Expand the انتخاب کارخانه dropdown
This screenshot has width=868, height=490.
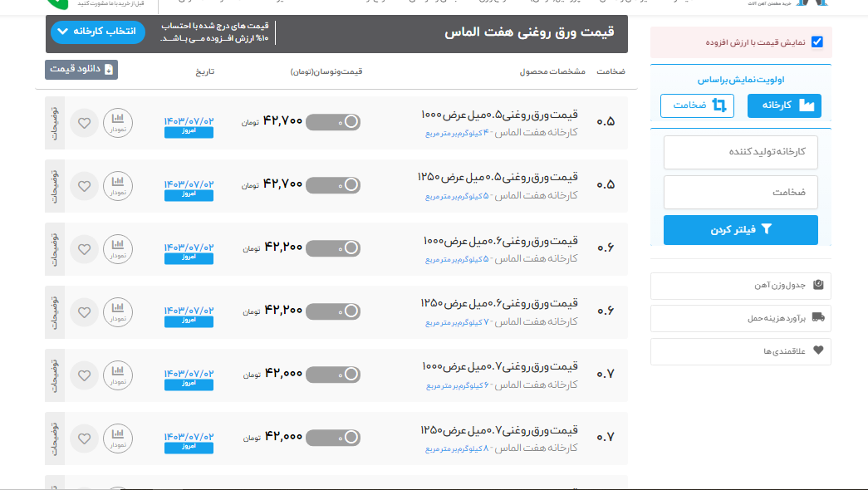pyautogui.click(x=98, y=32)
